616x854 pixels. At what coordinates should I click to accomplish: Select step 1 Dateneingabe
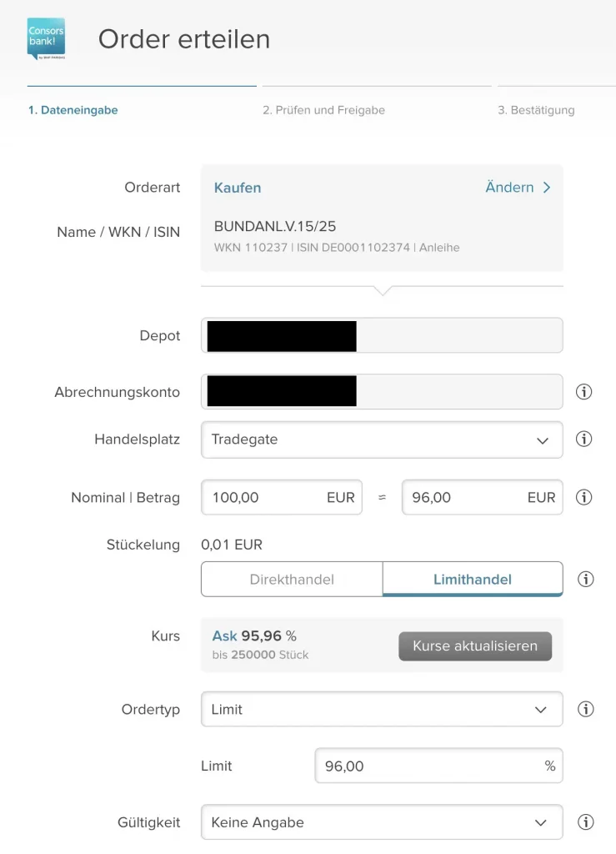point(73,110)
